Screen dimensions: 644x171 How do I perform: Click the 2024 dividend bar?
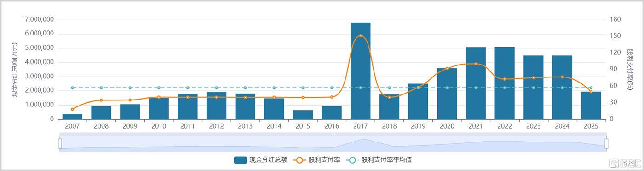562,88
